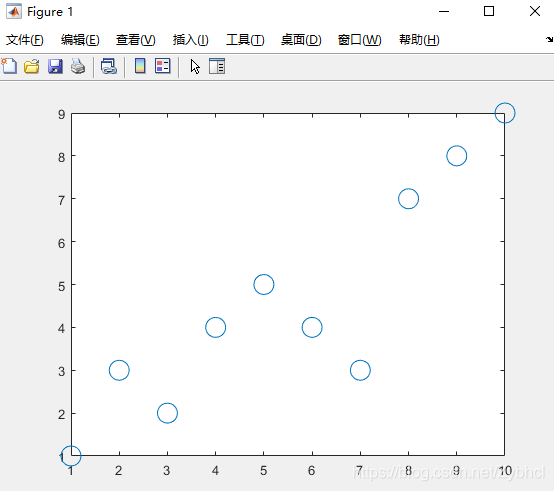This screenshot has width=554, height=491.
Task: Minimize the Figure 1 window
Action: [x=444, y=12]
